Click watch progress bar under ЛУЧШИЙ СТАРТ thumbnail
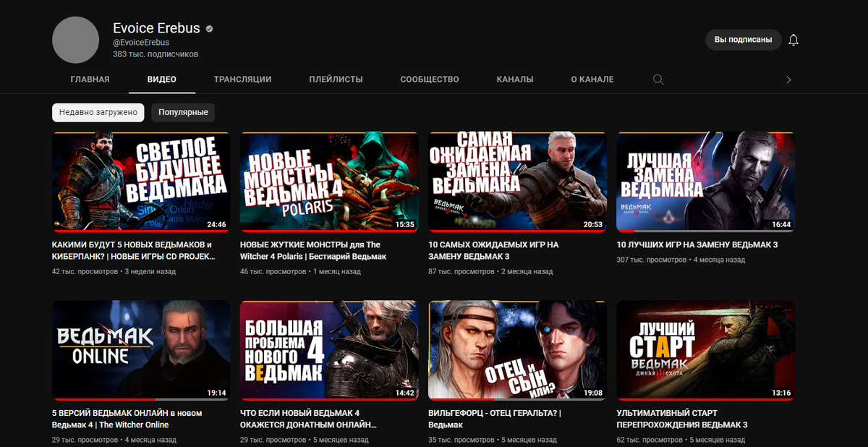 point(705,399)
